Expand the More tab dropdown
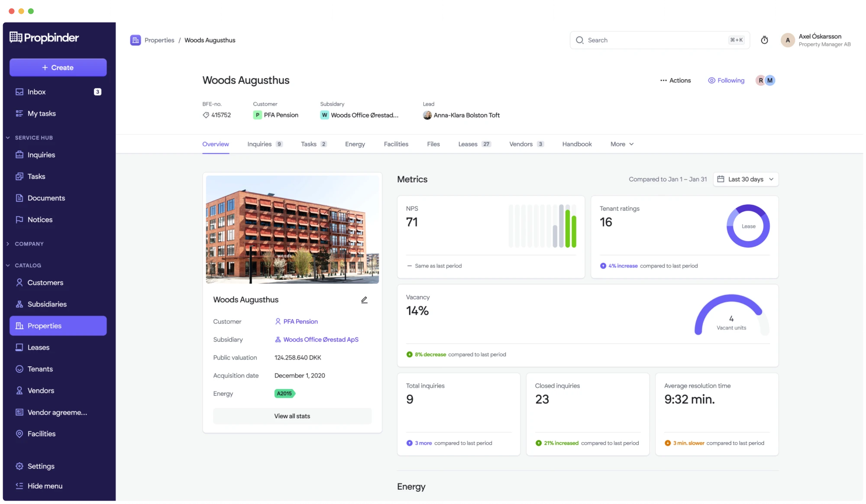This screenshot has height=504, width=866. click(x=622, y=144)
